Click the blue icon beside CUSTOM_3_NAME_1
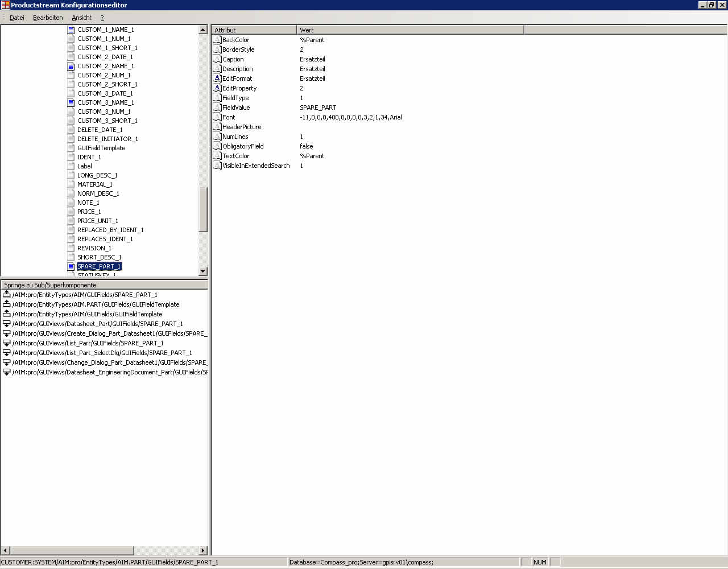 click(71, 102)
